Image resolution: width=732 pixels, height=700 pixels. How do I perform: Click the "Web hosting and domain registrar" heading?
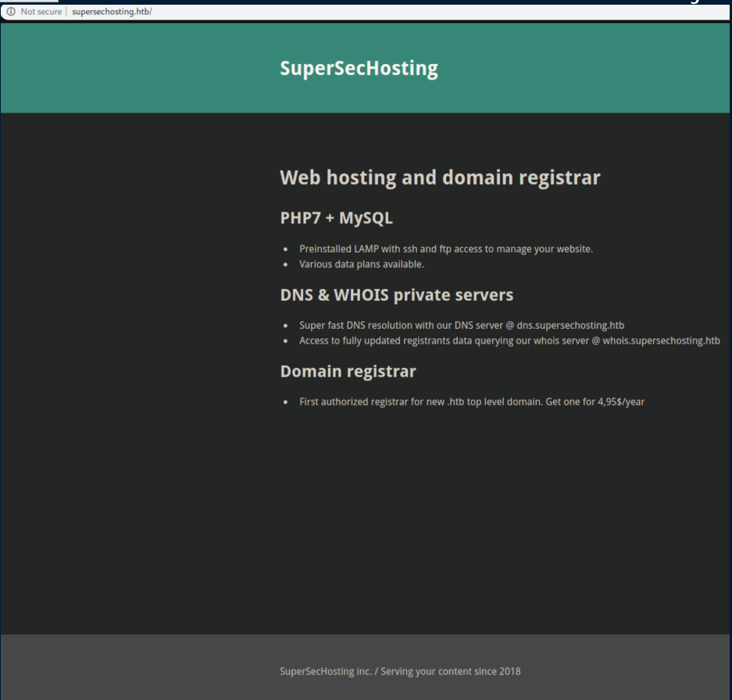(x=440, y=177)
